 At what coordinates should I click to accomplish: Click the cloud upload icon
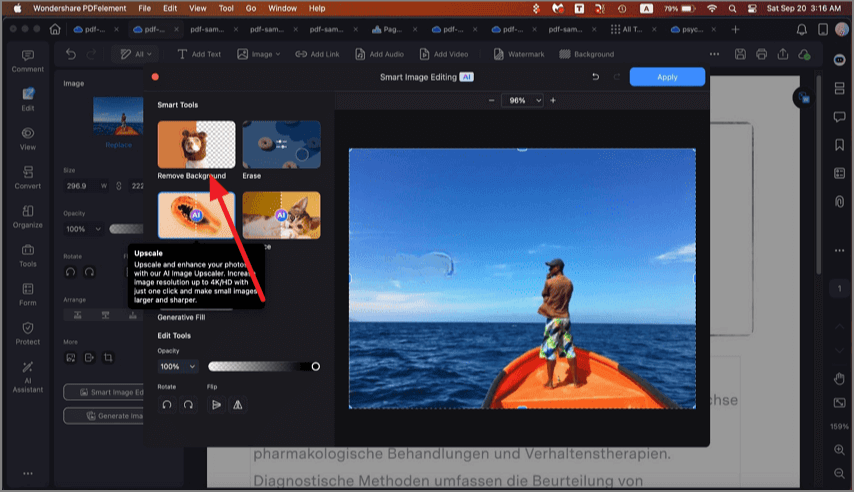click(804, 54)
